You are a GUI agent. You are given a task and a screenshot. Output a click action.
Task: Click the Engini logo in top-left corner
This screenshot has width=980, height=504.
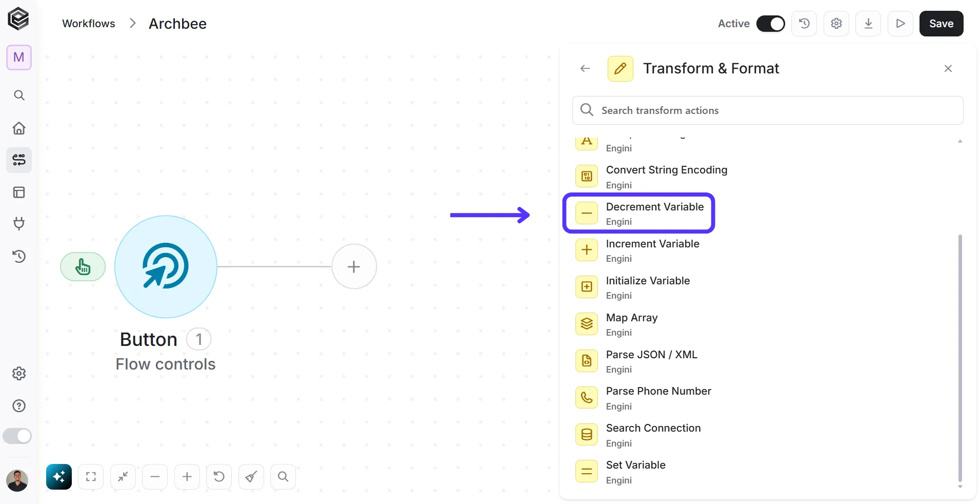click(x=18, y=19)
